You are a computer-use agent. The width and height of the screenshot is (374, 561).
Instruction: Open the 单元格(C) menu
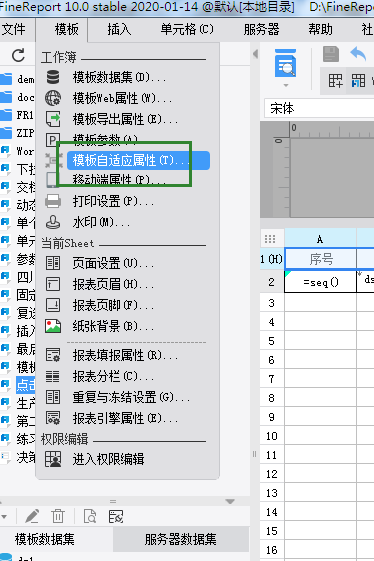click(x=187, y=29)
